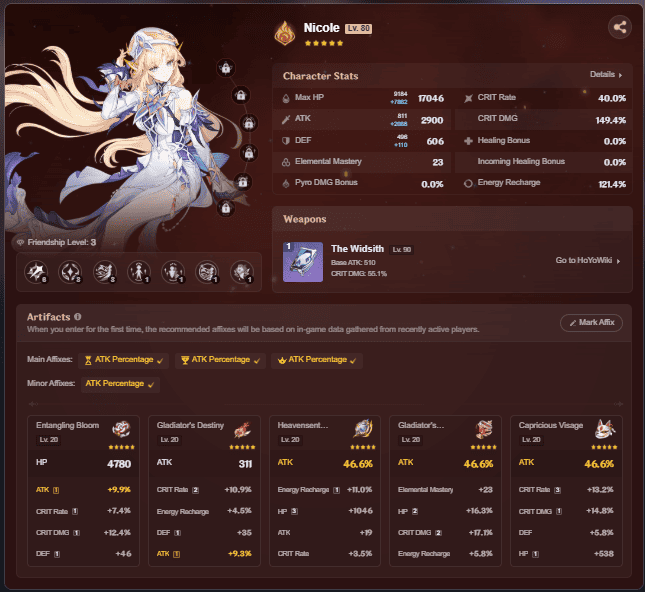The height and width of the screenshot is (592, 645).
Task: Click the Pyro element flame icon beside Nicole
Action: point(285,33)
